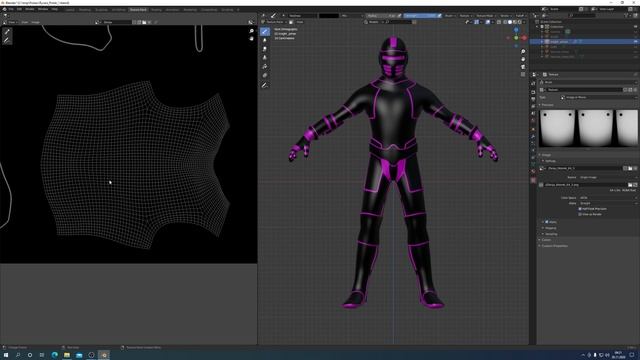Click the Strength slider in viewport header

[420, 16]
